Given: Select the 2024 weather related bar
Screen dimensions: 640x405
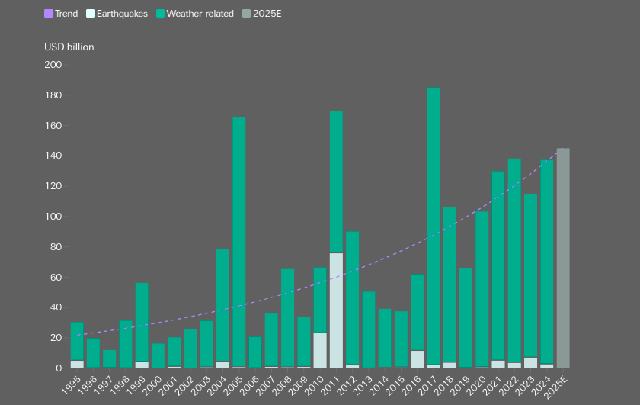Looking at the screenshot, I should click(x=547, y=262).
